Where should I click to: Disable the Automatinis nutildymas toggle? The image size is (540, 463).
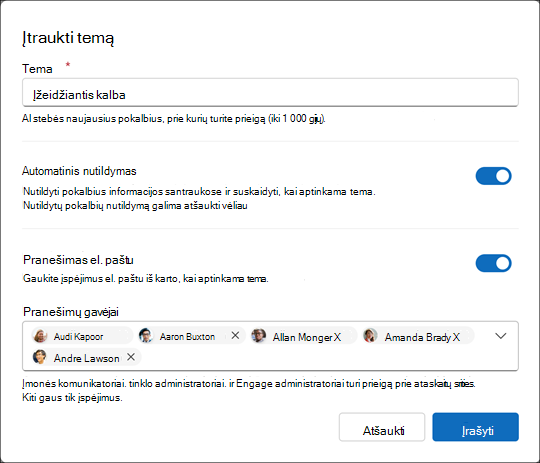coord(494,176)
